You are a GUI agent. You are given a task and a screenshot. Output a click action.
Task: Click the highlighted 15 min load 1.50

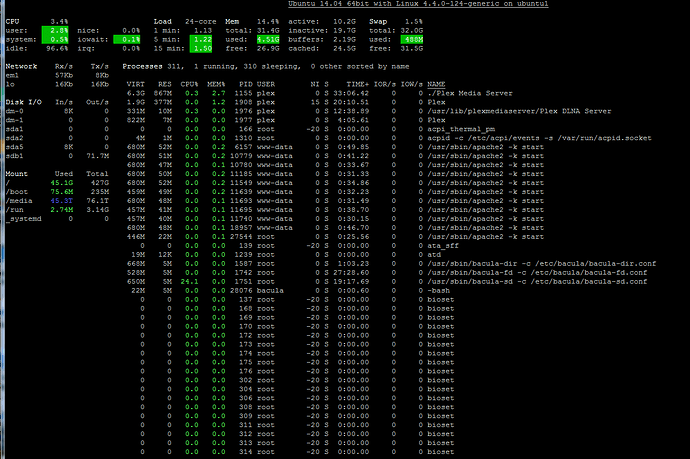(x=201, y=48)
